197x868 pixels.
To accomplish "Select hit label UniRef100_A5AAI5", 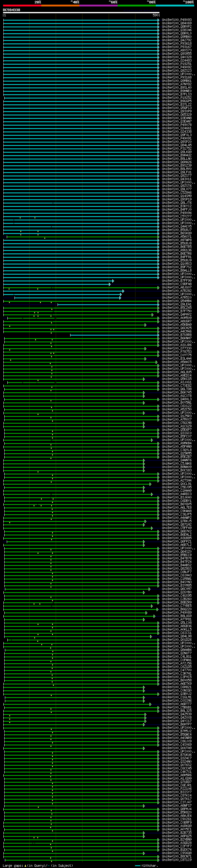I will 177,362.
